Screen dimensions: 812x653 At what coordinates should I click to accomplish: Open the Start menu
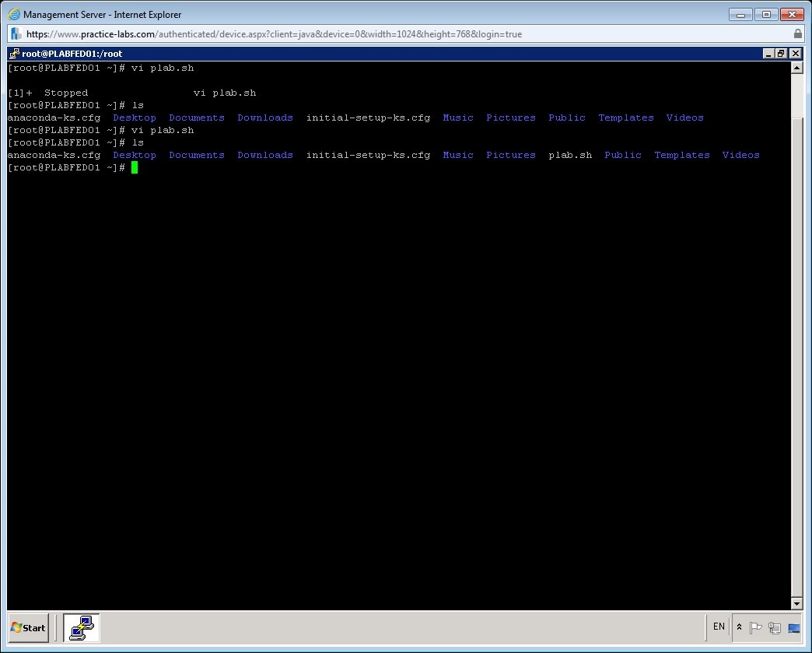(x=27, y=628)
